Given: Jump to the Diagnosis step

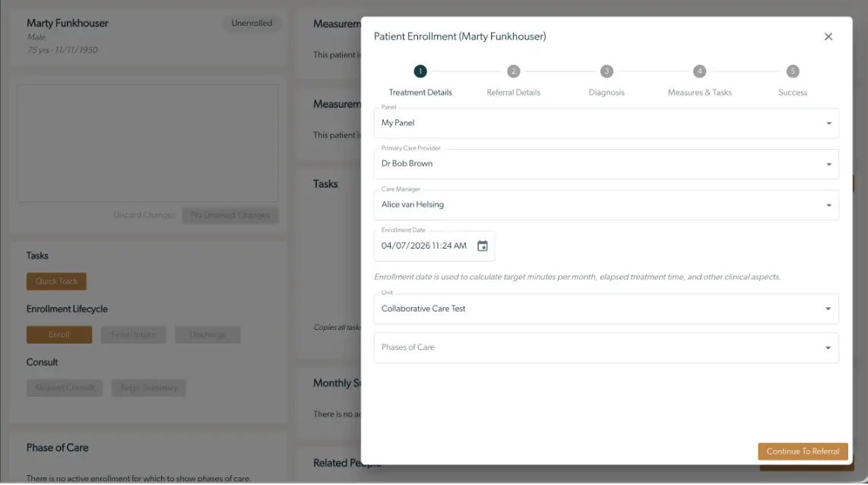Looking at the screenshot, I should tap(606, 71).
